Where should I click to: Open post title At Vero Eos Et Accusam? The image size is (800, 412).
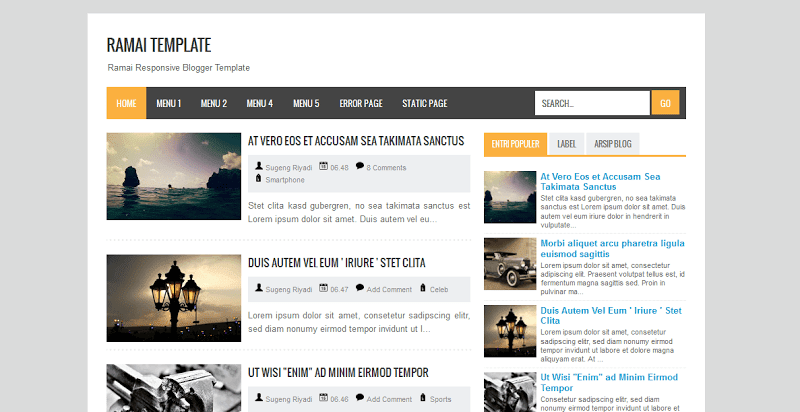click(x=356, y=141)
